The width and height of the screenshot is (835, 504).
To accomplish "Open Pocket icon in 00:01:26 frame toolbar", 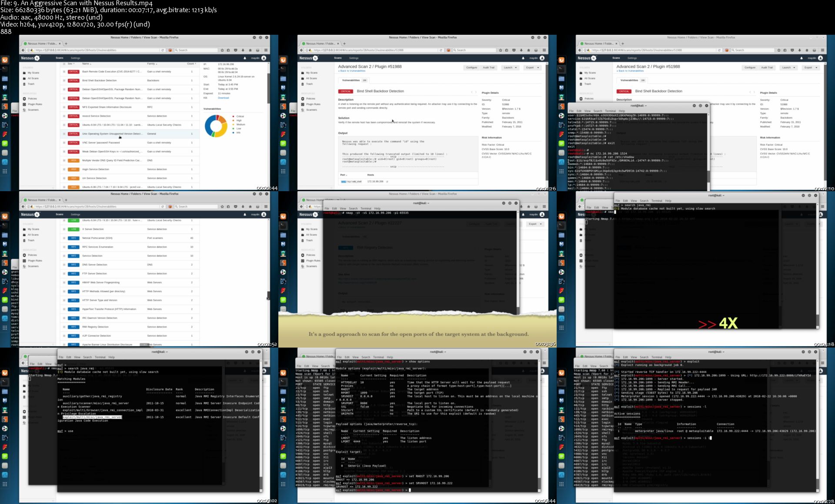I will coord(514,50).
